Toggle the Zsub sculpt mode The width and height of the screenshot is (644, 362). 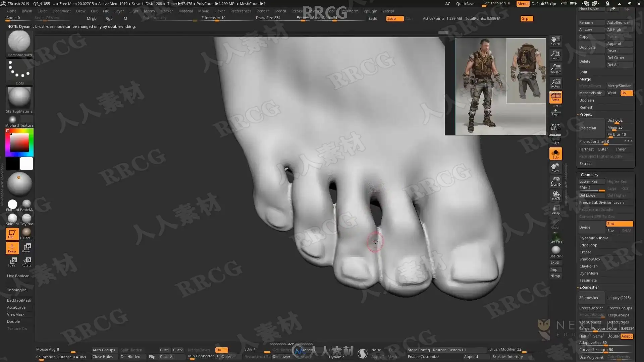[394, 18]
